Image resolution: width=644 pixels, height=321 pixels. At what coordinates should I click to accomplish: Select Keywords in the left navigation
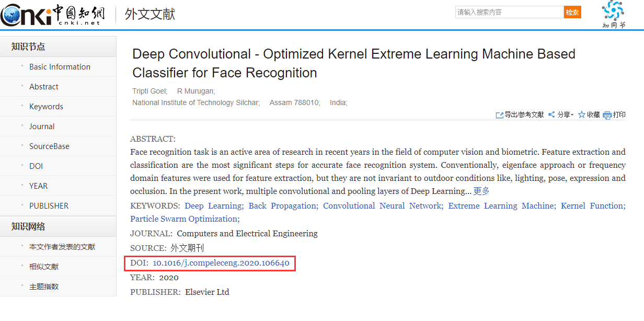pos(46,107)
